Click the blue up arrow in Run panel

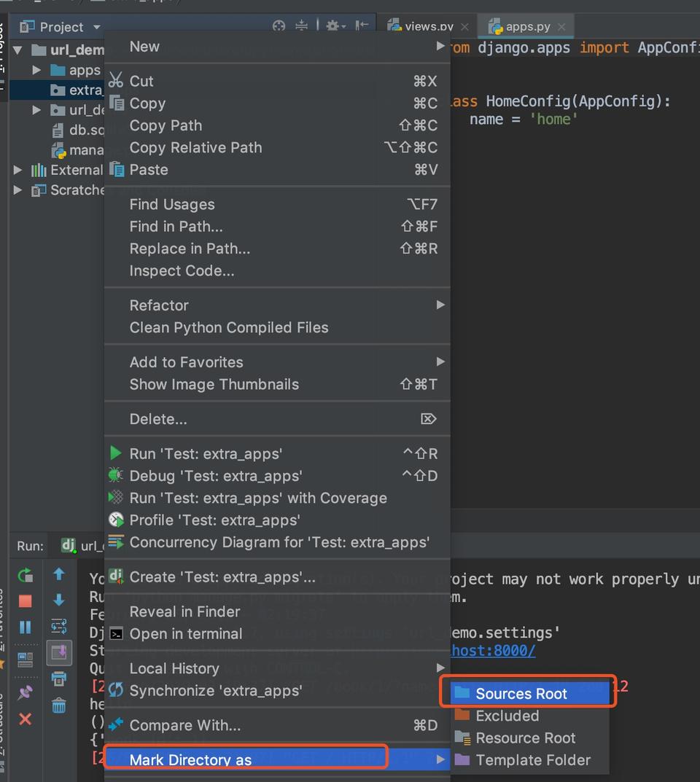[59, 574]
